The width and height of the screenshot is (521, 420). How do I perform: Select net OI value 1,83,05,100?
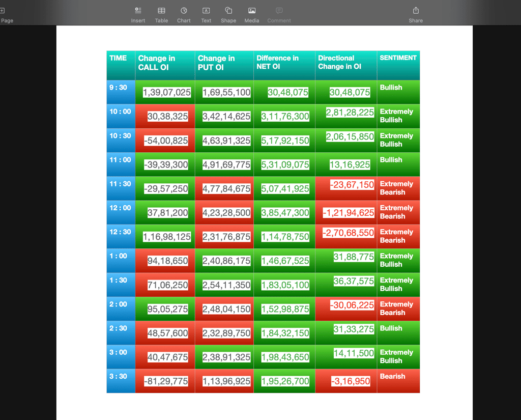coord(285,285)
